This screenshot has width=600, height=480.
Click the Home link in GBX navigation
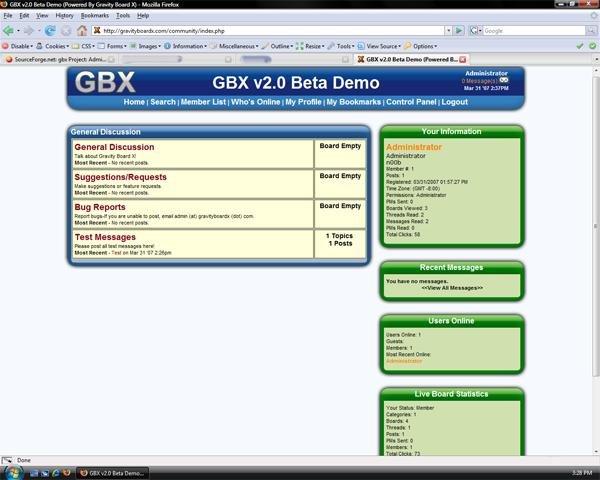coord(134,102)
